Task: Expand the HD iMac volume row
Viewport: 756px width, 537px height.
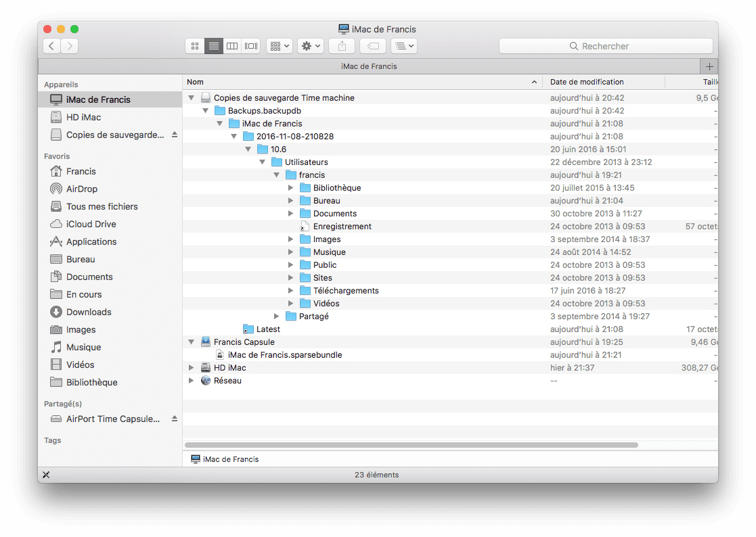Action: point(192,367)
